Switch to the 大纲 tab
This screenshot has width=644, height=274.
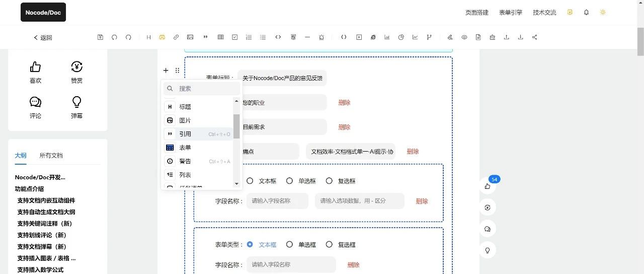click(x=21, y=156)
